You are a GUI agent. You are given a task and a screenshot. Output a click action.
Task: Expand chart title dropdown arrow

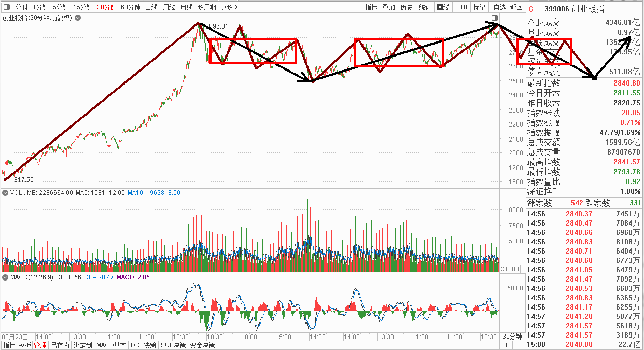[78, 18]
